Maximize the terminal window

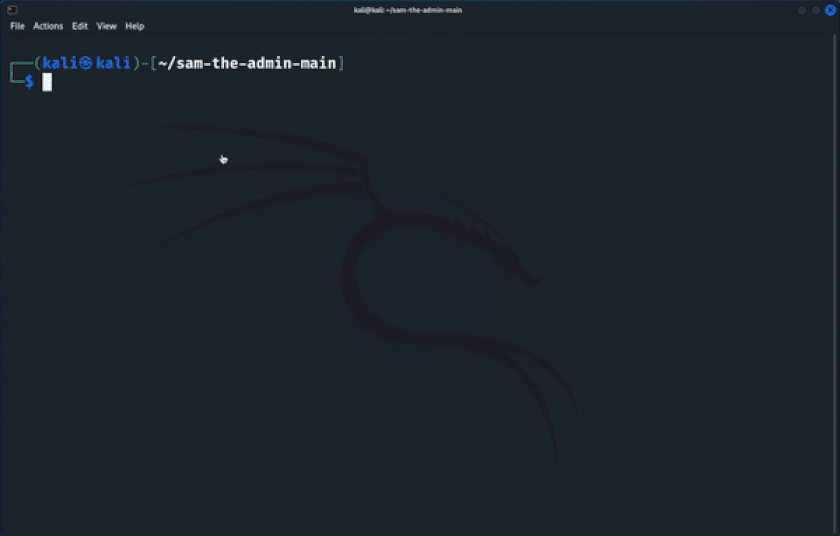(x=816, y=10)
